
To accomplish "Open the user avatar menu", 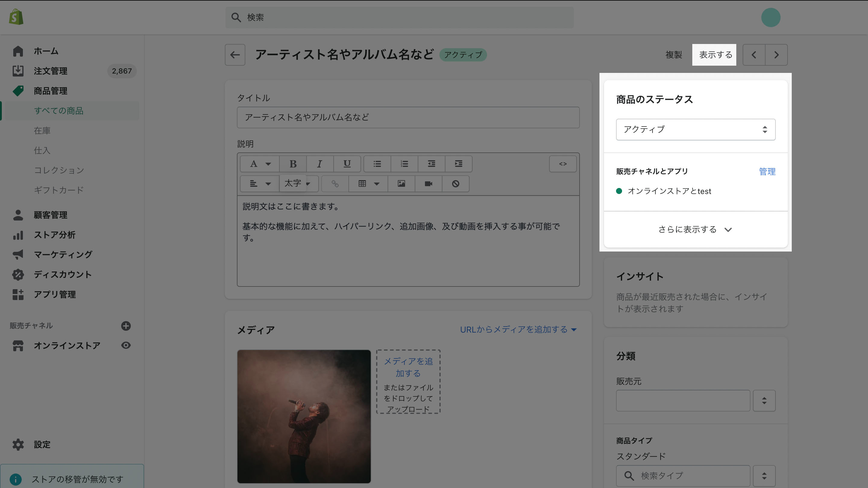I will point(771,17).
